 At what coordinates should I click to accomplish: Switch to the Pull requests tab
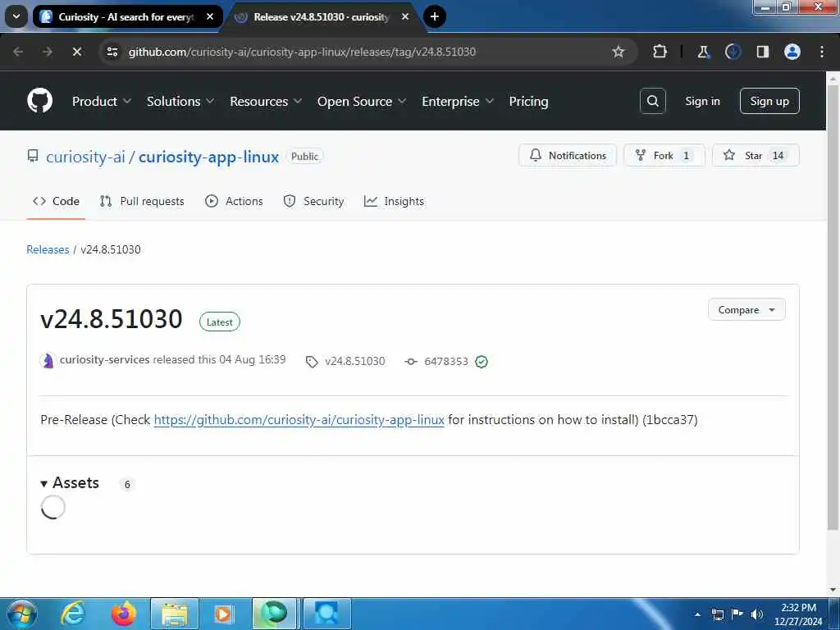pyautogui.click(x=142, y=202)
